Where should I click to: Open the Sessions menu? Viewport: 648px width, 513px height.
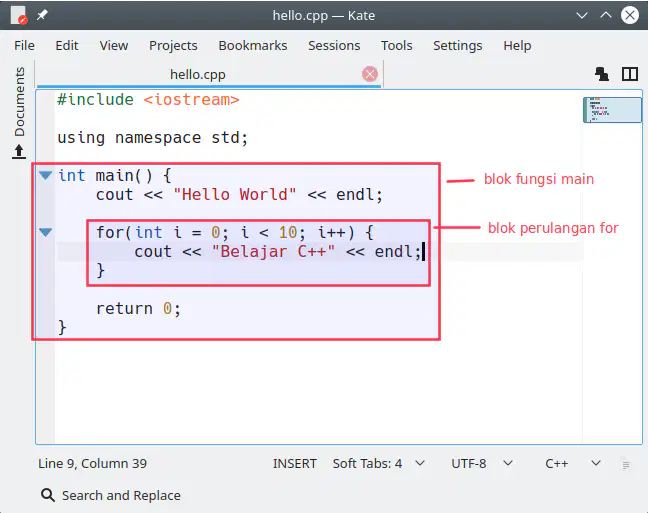[x=334, y=45]
